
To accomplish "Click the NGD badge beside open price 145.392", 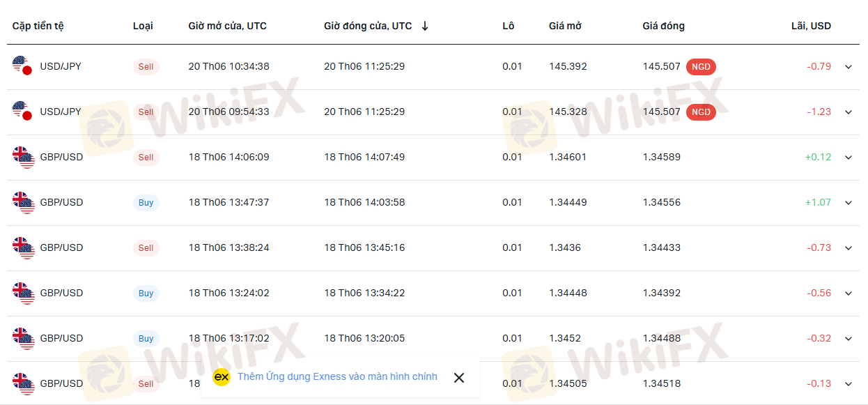I will click(701, 67).
